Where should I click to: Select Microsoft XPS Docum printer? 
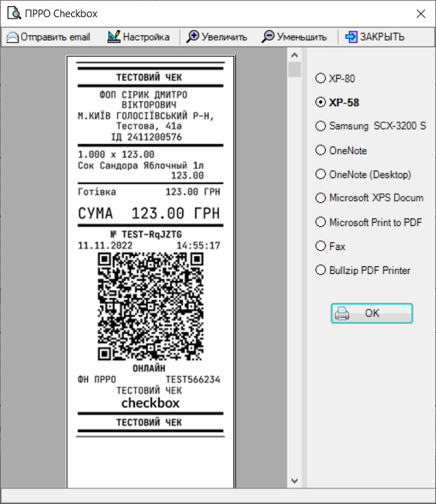coord(369,198)
